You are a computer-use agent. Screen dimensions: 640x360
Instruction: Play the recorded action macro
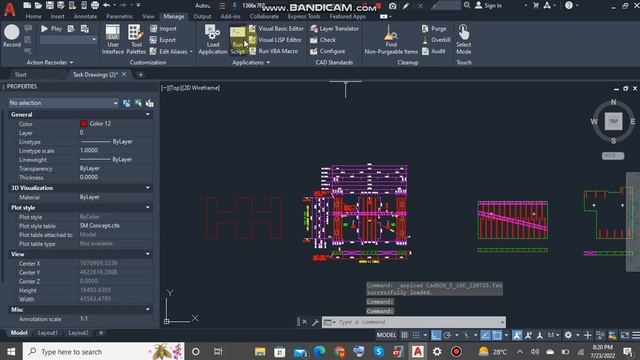tap(51, 29)
